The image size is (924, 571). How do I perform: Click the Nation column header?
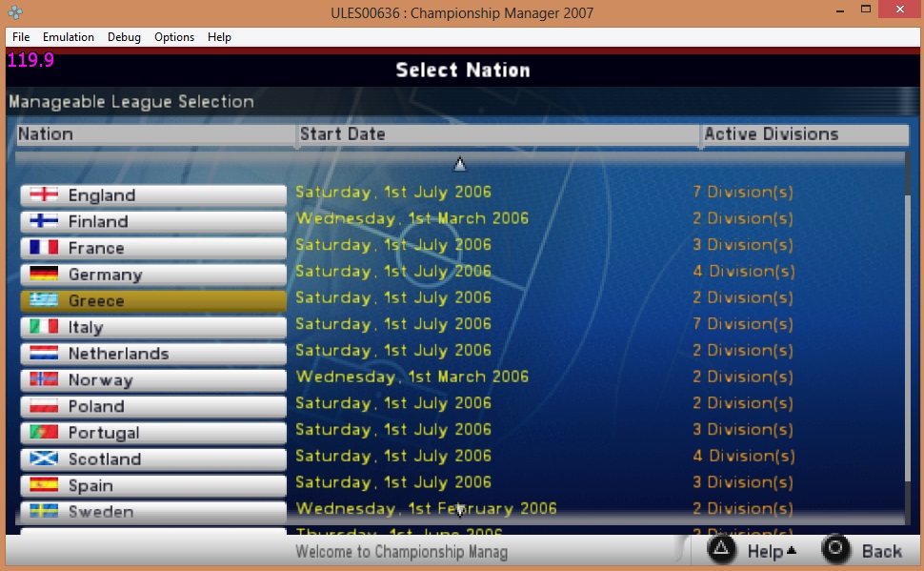tap(154, 134)
